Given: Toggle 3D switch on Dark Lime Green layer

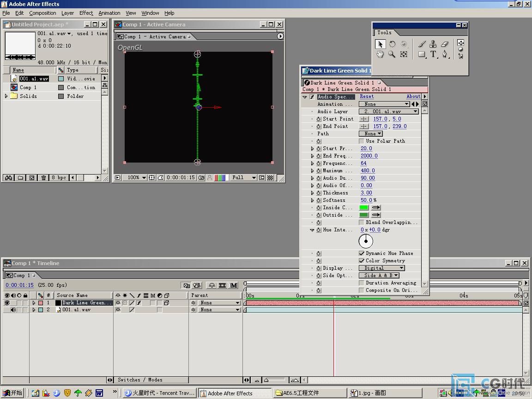Looking at the screenshot, I should tap(167, 302).
